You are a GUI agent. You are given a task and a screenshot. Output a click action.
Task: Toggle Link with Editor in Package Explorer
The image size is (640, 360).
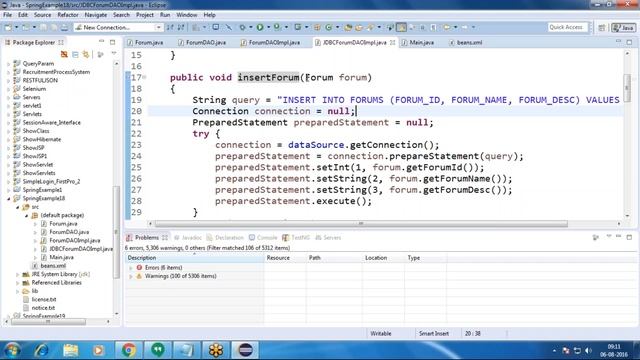pos(86,54)
